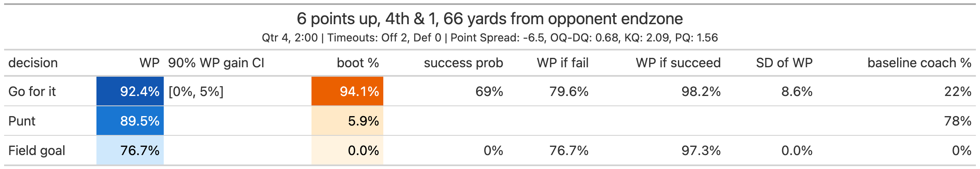Click the dark blue 92.4% WP cell
Viewport: 980px width, 169px height.
pyautogui.click(x=130, y=91)
